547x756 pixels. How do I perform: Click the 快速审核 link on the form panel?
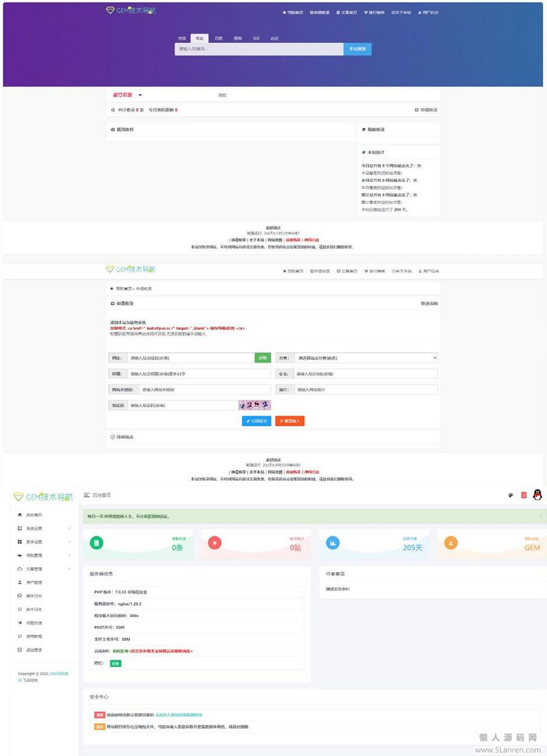429,304
